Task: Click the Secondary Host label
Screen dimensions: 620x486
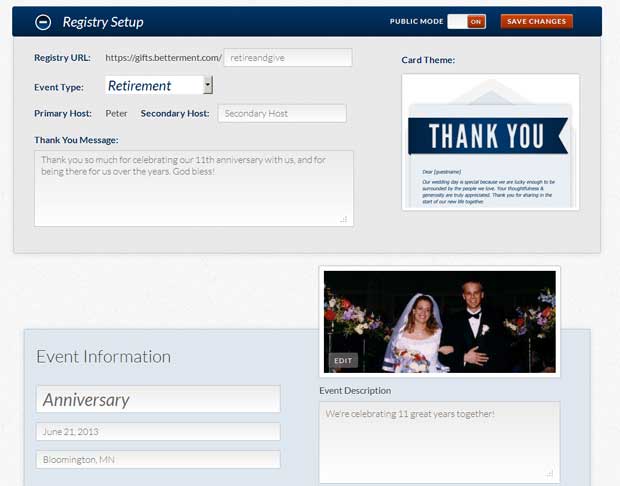Action: [x=175, y=113]
